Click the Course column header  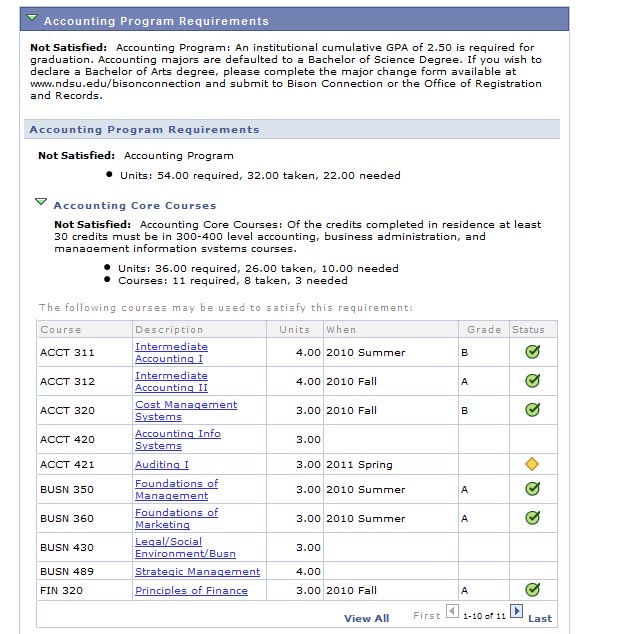pyautogui.click(x=61, y=329)
